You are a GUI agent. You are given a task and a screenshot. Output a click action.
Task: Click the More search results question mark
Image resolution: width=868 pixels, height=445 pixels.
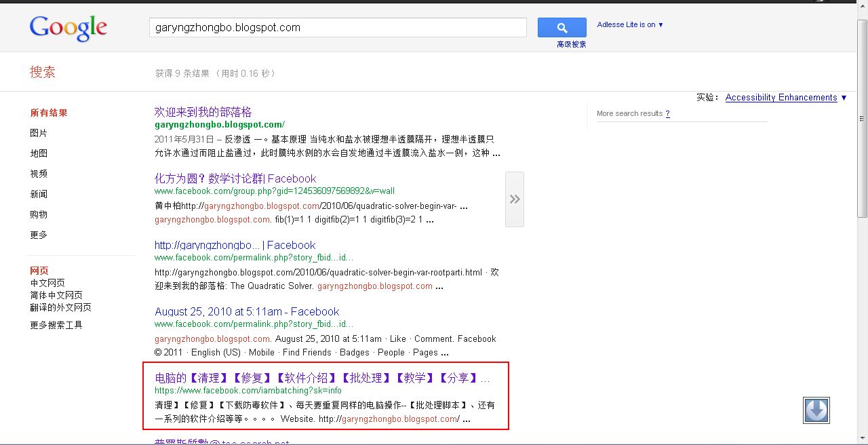(667, 114)
